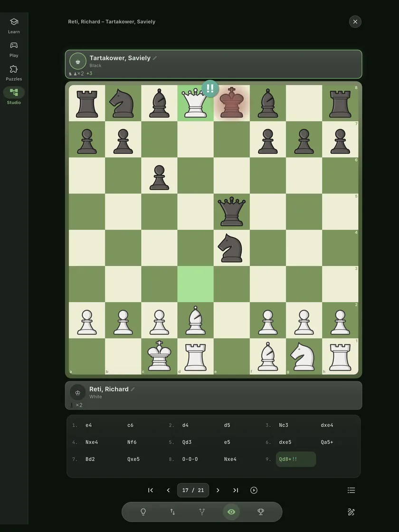
Task: Click the trophy icon in toolbar
Action: [x=261, y=512]
